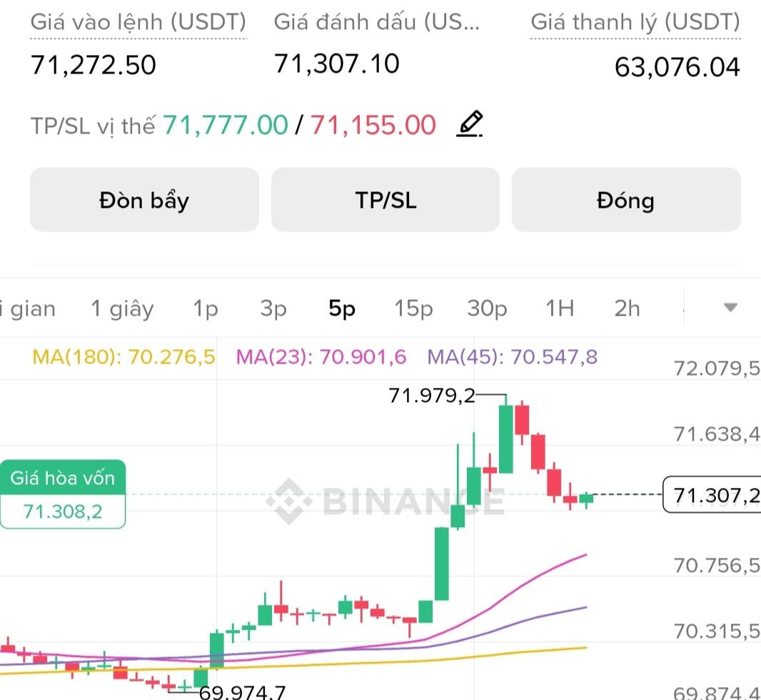The width and height of the screenshot is (761, 700).
Task: Click the MA(180) indicator label
Action: pos(124,356)
